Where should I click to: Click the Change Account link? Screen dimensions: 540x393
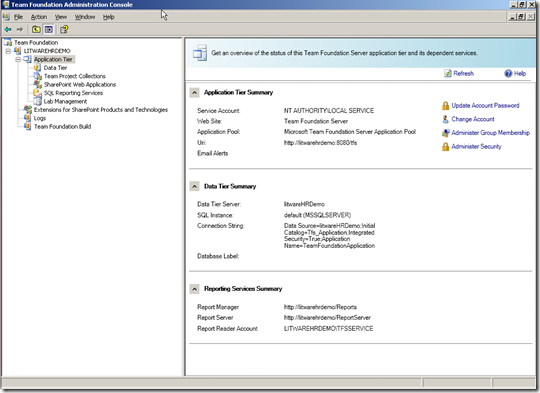click(x=473, y=119)
